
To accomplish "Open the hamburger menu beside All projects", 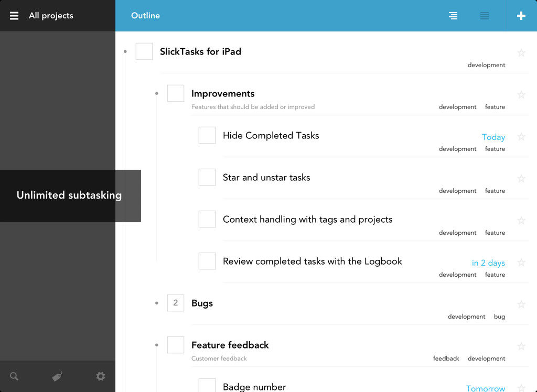I will point(14,16).
